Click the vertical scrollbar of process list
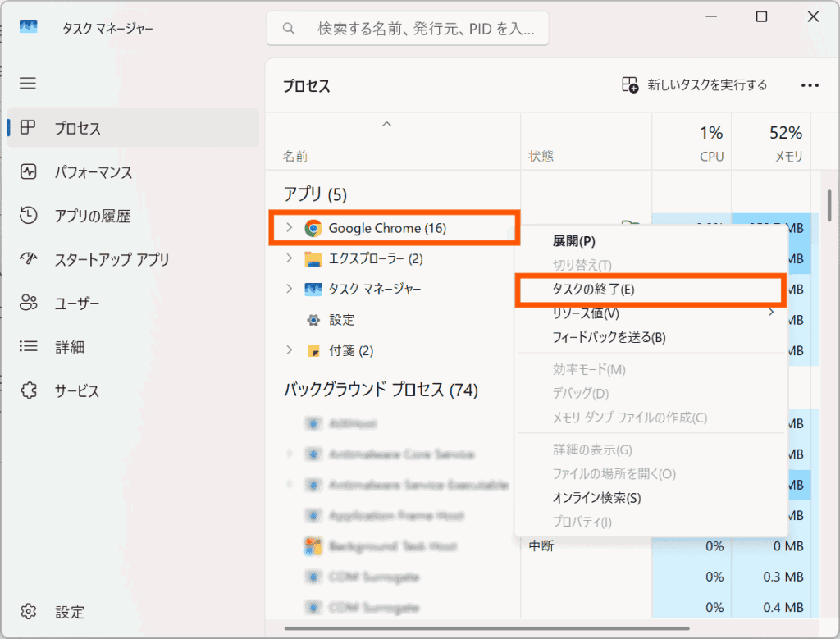 click(829, 206)
